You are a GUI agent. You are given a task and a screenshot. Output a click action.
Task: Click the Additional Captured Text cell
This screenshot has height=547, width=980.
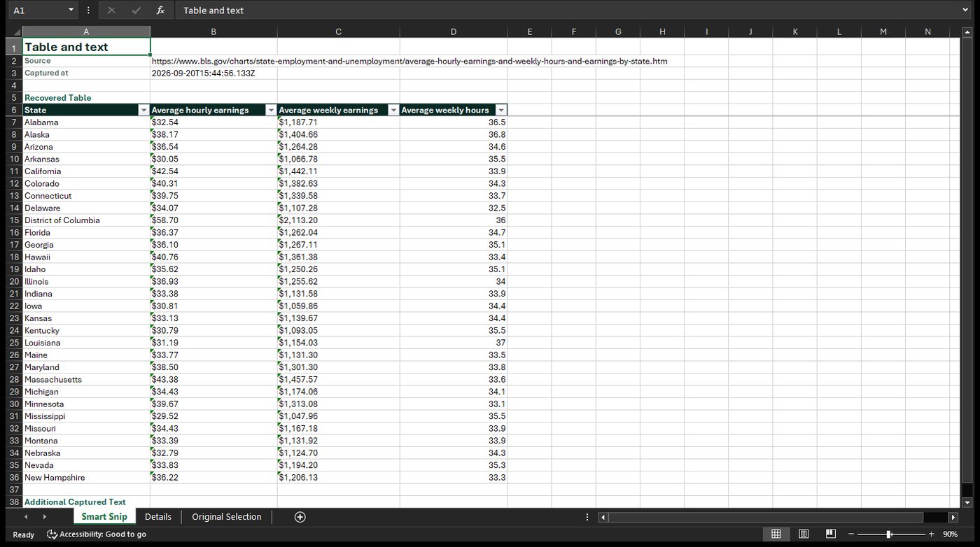86,502
